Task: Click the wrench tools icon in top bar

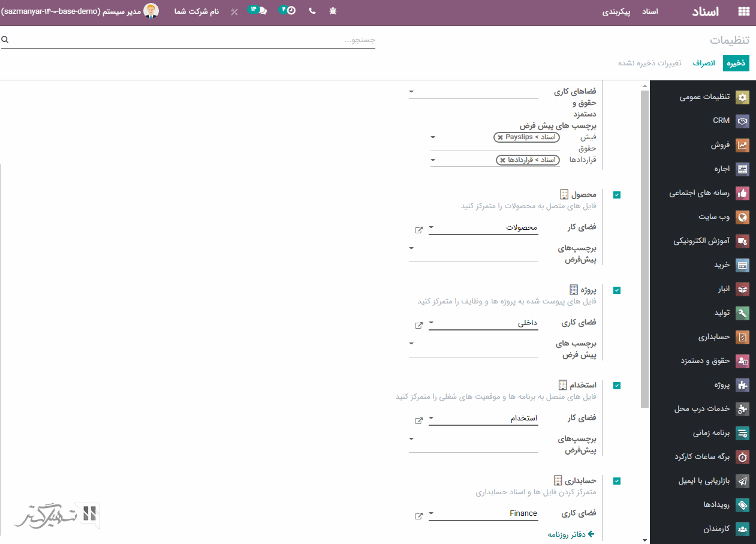Action: click(x=234, y=11)
